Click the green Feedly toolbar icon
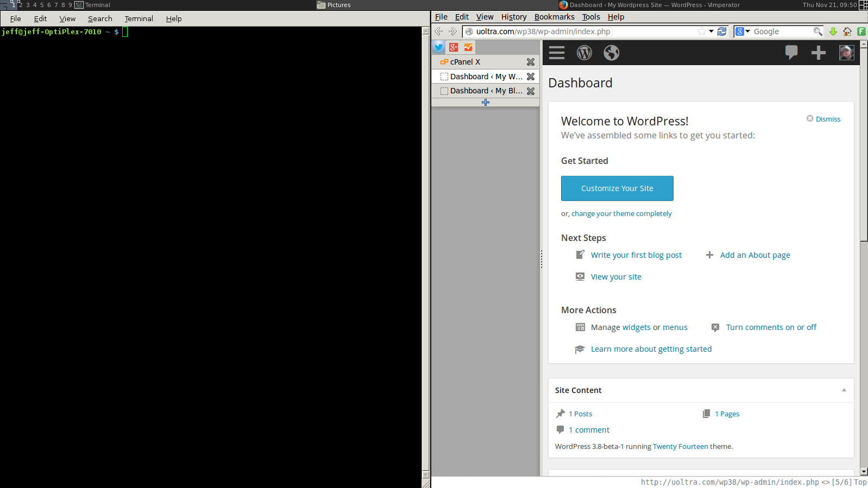This screenshot has width=868, height=488. 861,31
